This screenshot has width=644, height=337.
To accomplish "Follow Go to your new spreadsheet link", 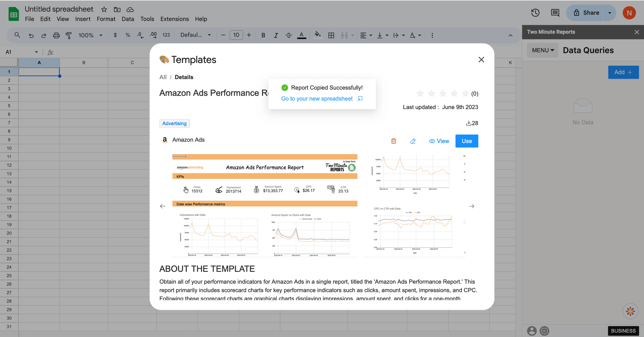I will [322, 99].
